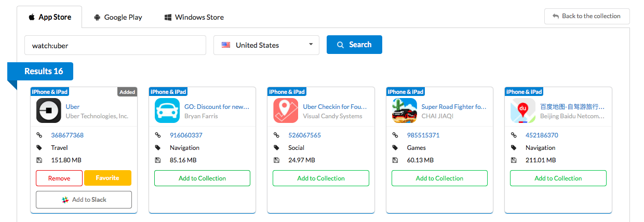The width and height of the screenshot is (644, 222).
Task: Go back to the collection
Action: coord(586,16)
